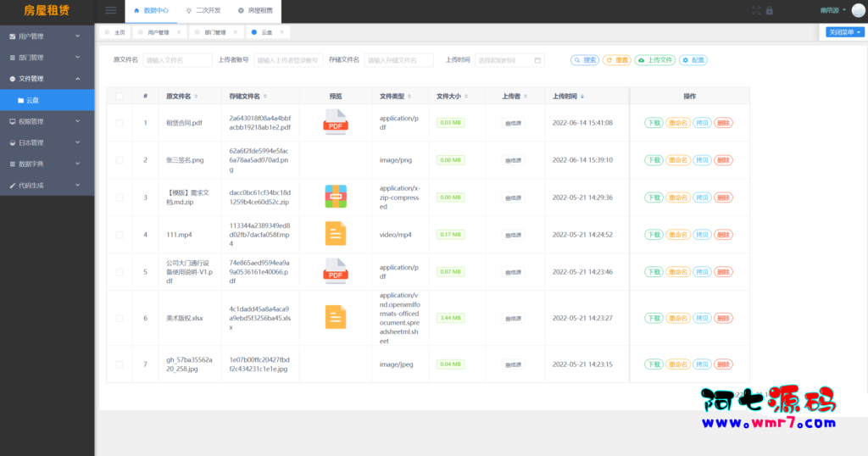Toggle the select-all checkbox in table header

pos(120,97)
